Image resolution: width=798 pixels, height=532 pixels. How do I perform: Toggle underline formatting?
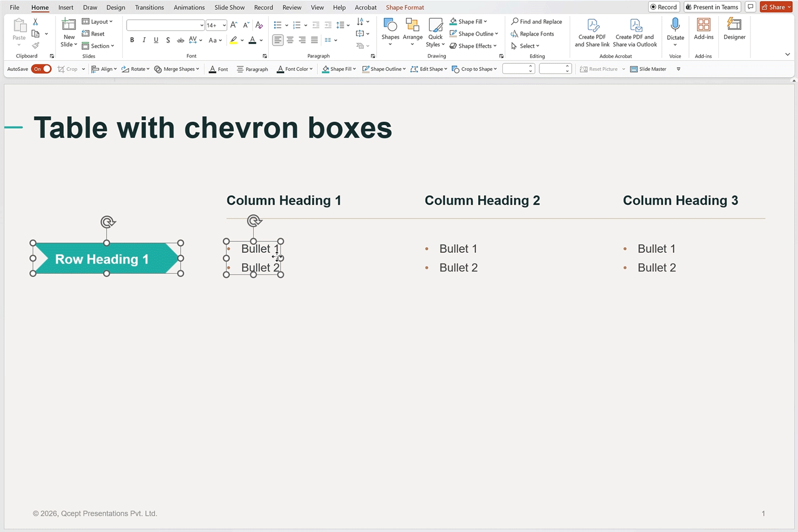(156, 40)
